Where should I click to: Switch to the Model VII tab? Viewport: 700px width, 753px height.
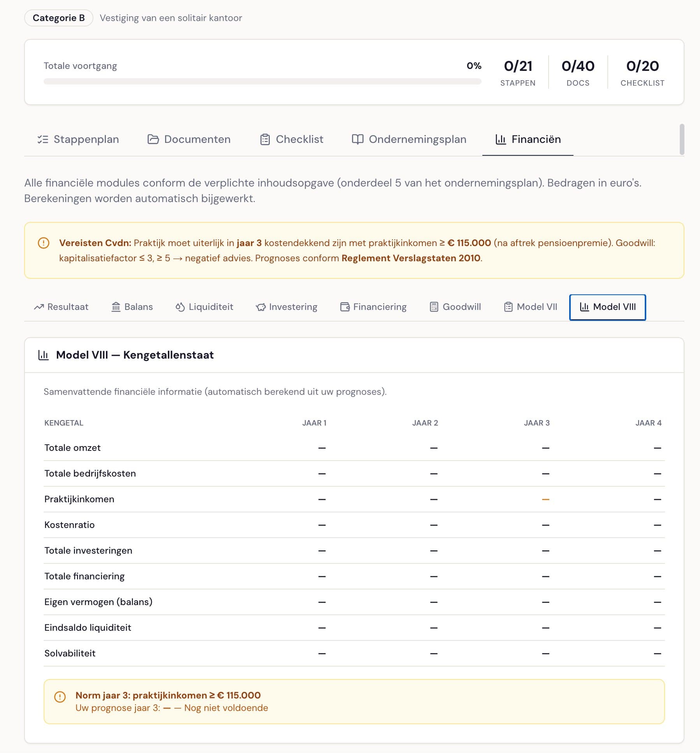point(531,307)
